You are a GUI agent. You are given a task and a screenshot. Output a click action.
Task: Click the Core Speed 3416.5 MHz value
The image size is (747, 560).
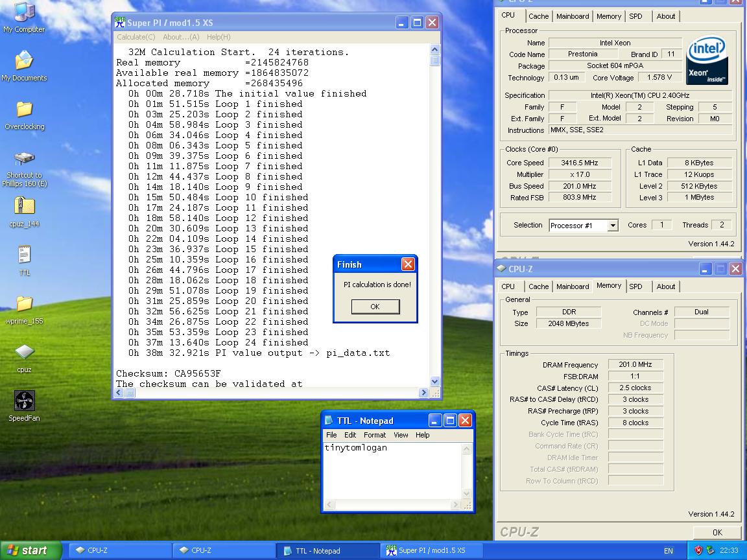pos(579,163)
